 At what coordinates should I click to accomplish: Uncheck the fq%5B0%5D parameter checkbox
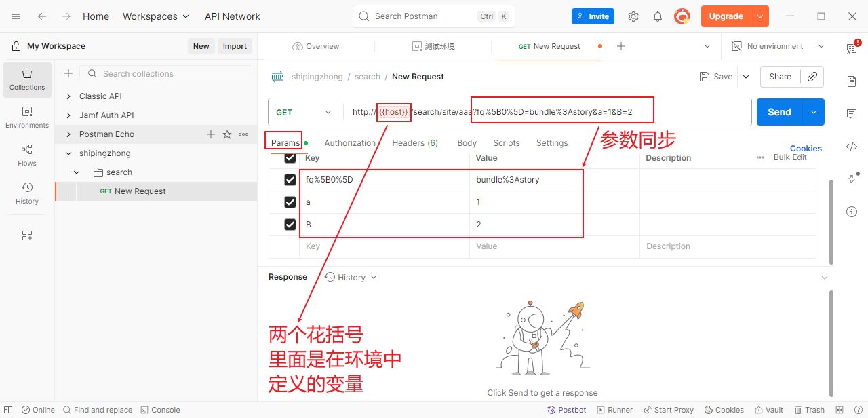coord(290,180)
